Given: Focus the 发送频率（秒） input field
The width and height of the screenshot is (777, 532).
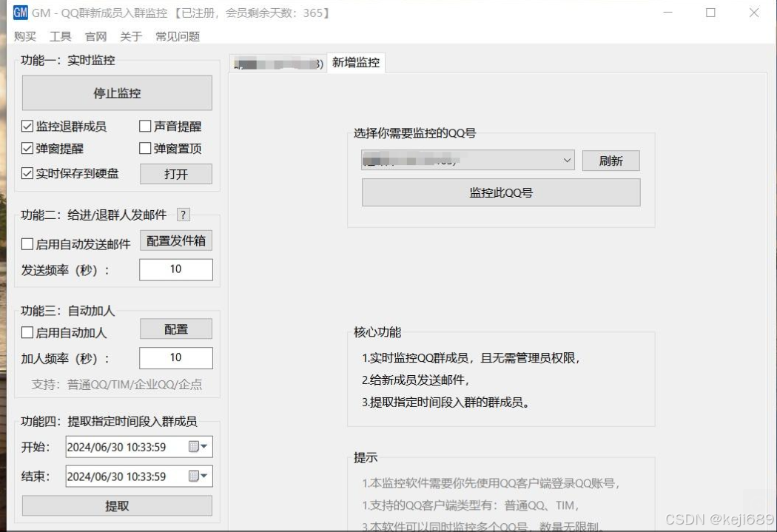Looking at the screenshot, I should coord(176,269).
